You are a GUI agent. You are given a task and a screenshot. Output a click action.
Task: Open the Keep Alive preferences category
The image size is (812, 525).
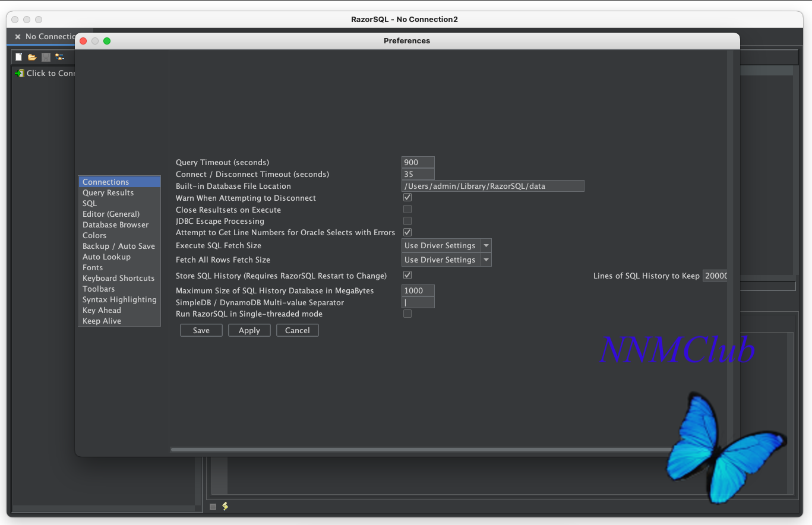pyautogui.click(x=119, y=321)
